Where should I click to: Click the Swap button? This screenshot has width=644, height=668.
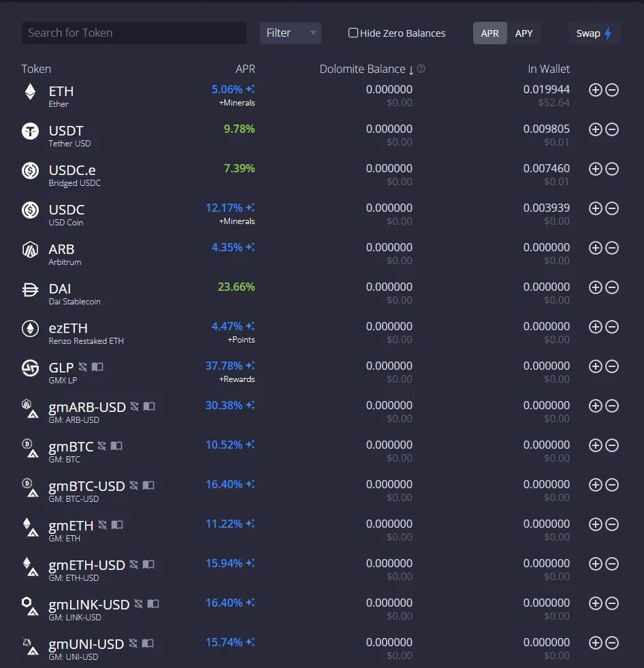pos(594,33)
